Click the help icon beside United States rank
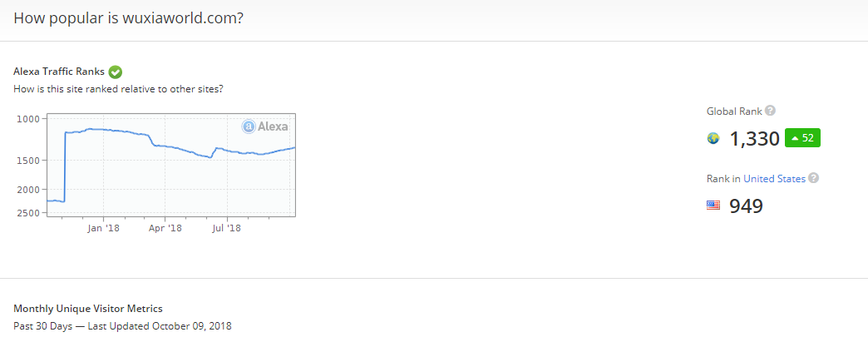The width and height of the screenshot is (868, 342). 813,178
